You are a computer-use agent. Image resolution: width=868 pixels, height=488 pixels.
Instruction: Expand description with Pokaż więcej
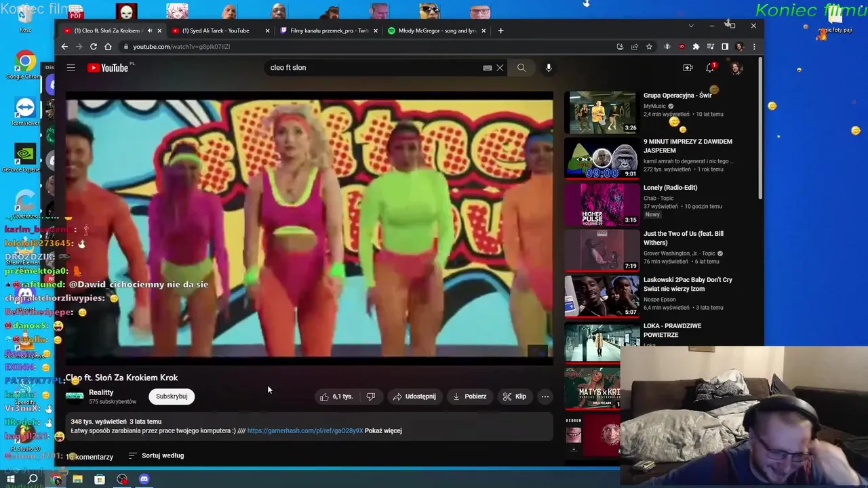pos(383,430)
